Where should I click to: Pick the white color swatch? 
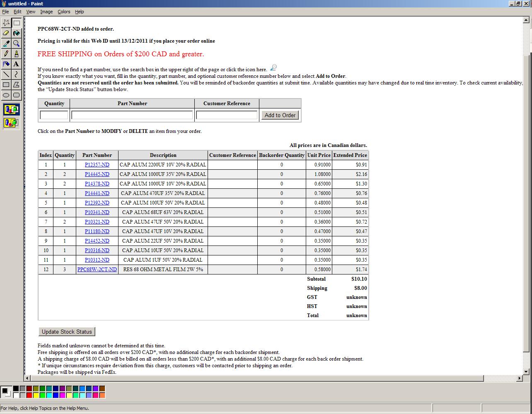coord(16,395)
